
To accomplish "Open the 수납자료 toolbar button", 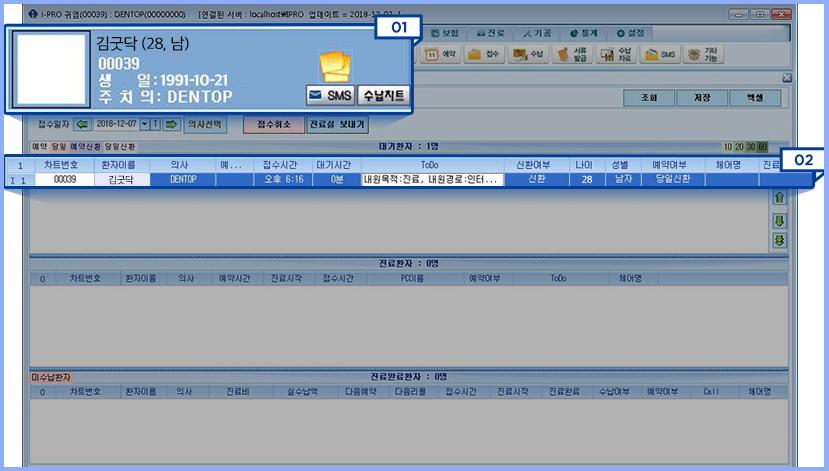I will [616, 54].
